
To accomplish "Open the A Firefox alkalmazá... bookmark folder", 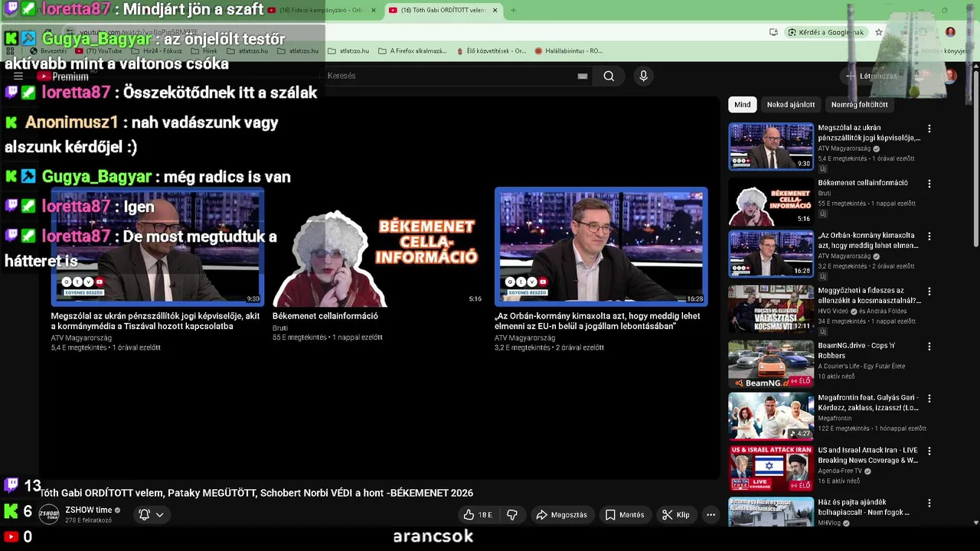I will (x=412, y=51).
